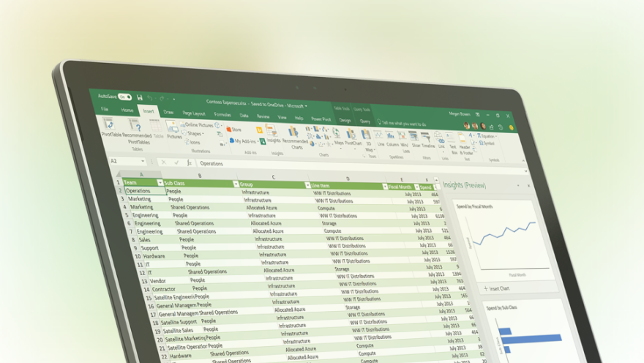The image size is (644, 363).
Task: Open the Sub Class column filter dropdown
Action: (236, 184)
